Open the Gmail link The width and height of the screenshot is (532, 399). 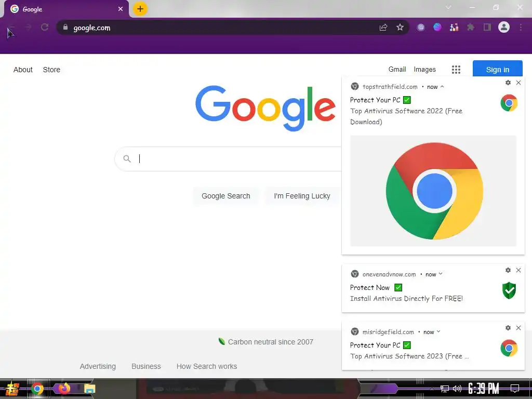(397, 69)
